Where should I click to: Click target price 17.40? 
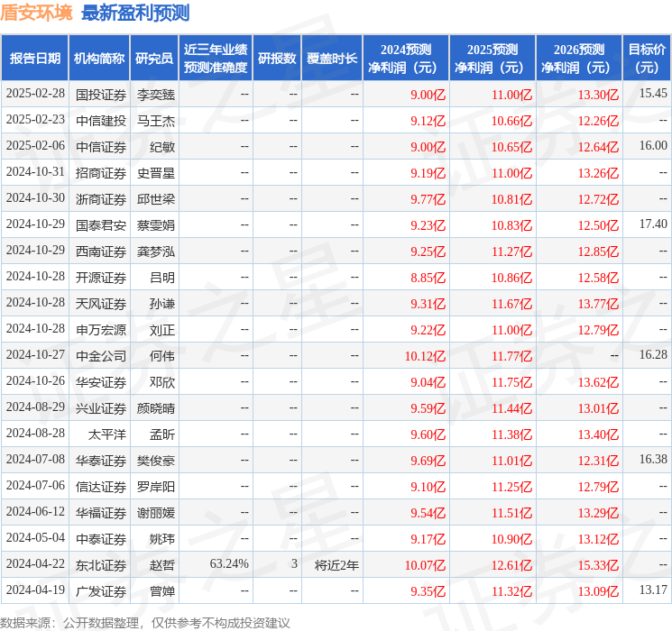pos(653,224)
